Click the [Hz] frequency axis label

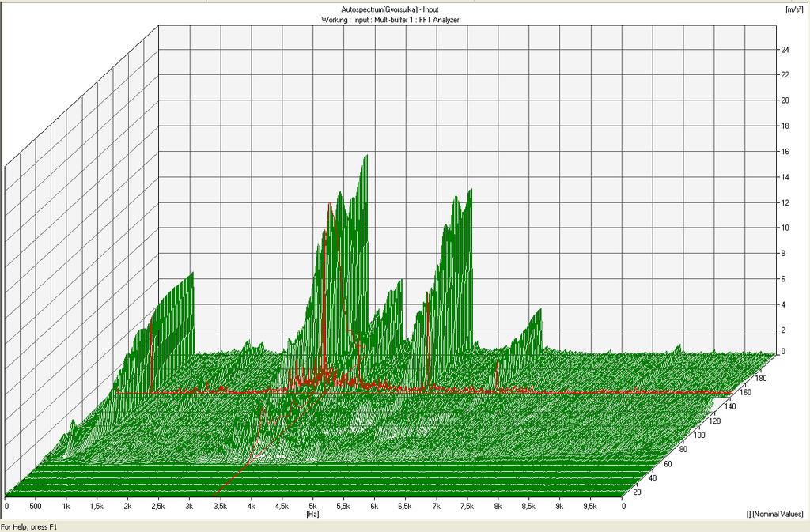pos(312,514)
